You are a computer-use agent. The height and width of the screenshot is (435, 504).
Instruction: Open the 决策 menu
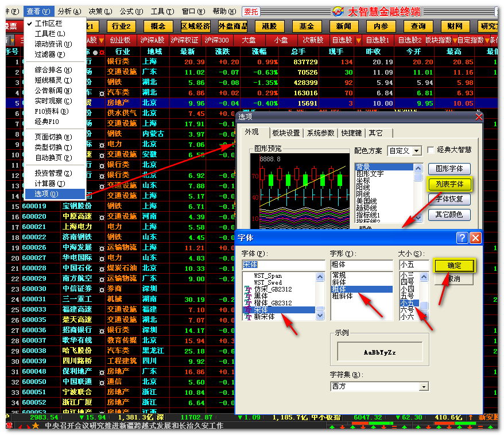click(100, 11)
